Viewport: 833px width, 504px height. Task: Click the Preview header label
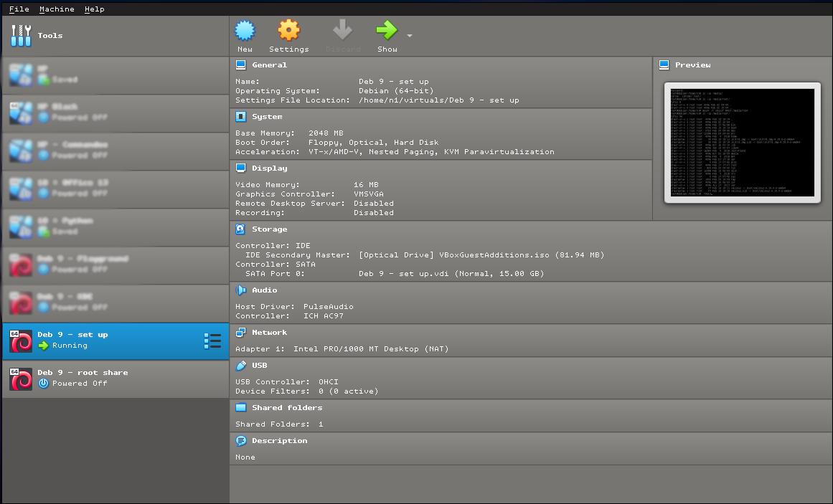click(693, 65)
